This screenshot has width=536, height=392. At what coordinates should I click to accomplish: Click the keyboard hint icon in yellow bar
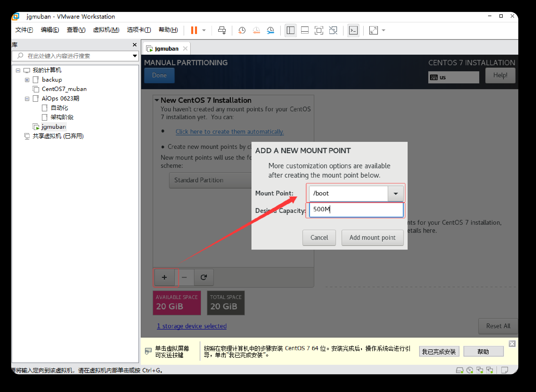pos(148,351)
